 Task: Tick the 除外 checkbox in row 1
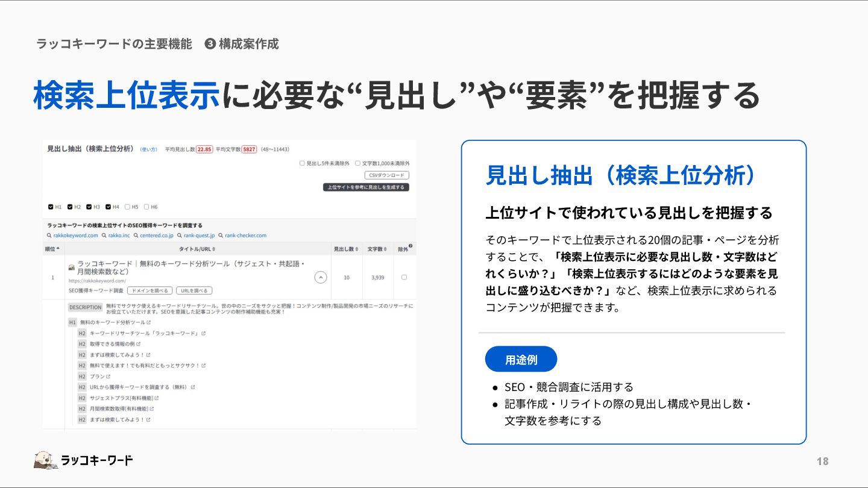[x=404, y=277]
